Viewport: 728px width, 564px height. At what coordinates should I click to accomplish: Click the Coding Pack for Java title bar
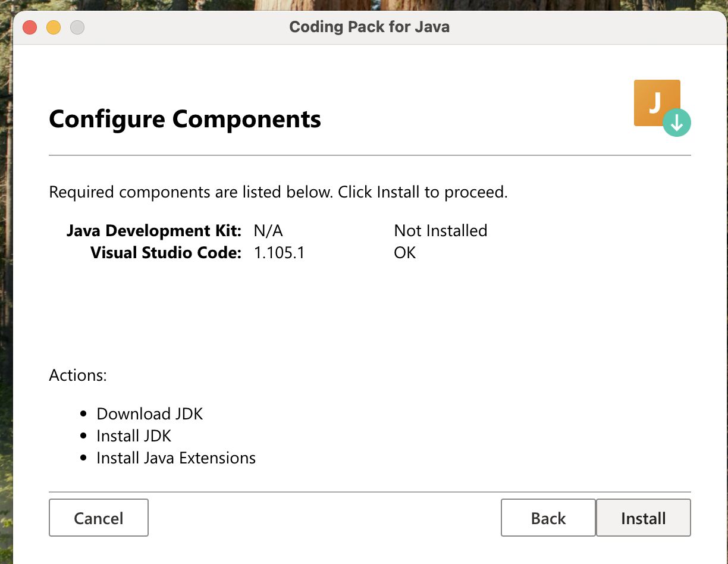pyautogui.click(x=369, y=26)
